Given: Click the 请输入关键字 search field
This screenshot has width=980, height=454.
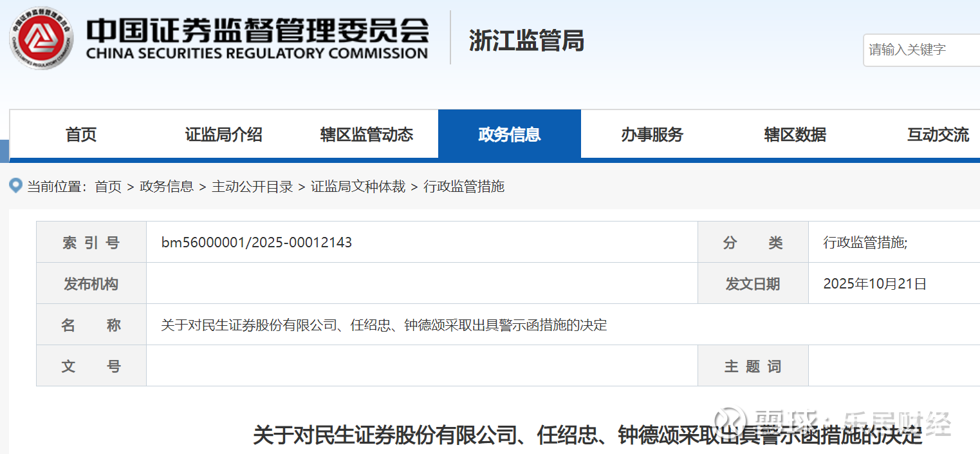Looking at the screenshot, I should point(921,50).
